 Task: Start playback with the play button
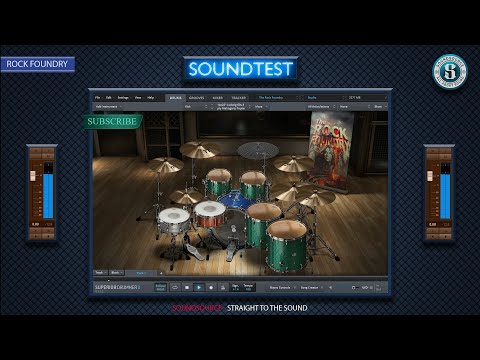(199, 287)
